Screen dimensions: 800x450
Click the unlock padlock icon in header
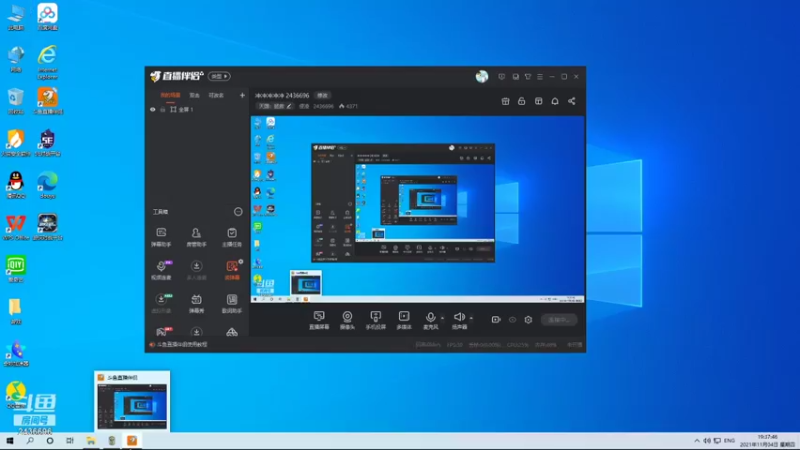[521, 101]
